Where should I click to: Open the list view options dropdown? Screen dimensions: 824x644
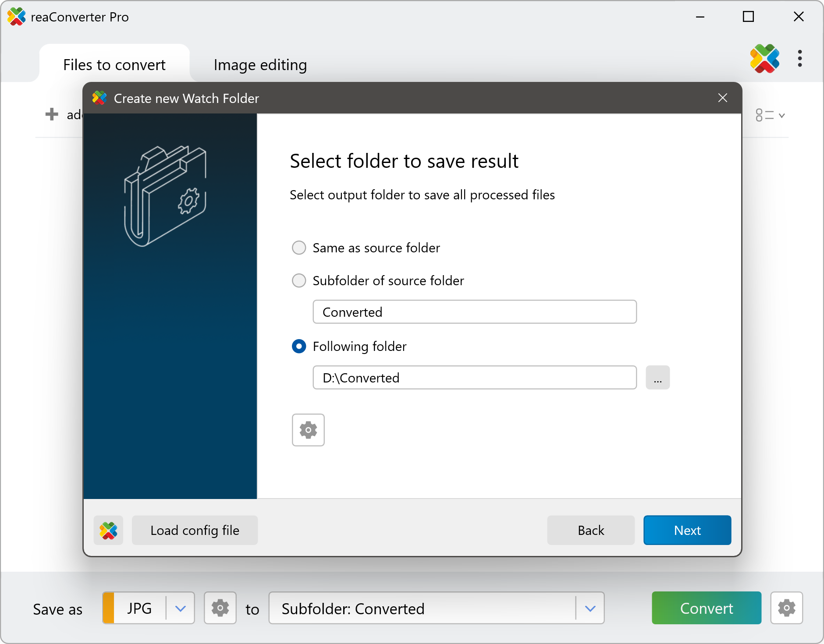coord(770,115)
